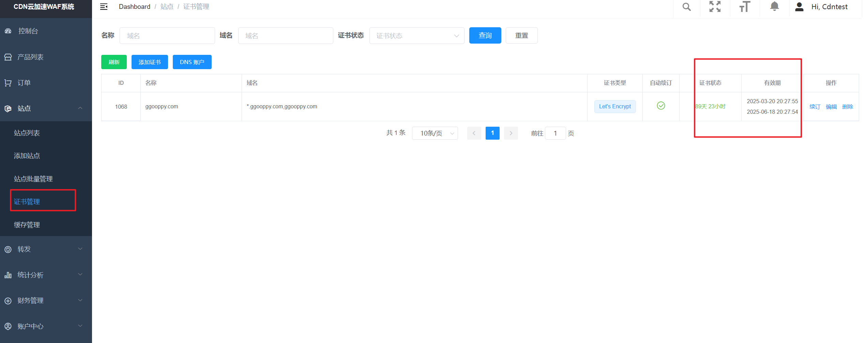Open the 10条/页 page size dropdown
The width and height of the screenshot is (868, 343).
[x=435, y=133]
